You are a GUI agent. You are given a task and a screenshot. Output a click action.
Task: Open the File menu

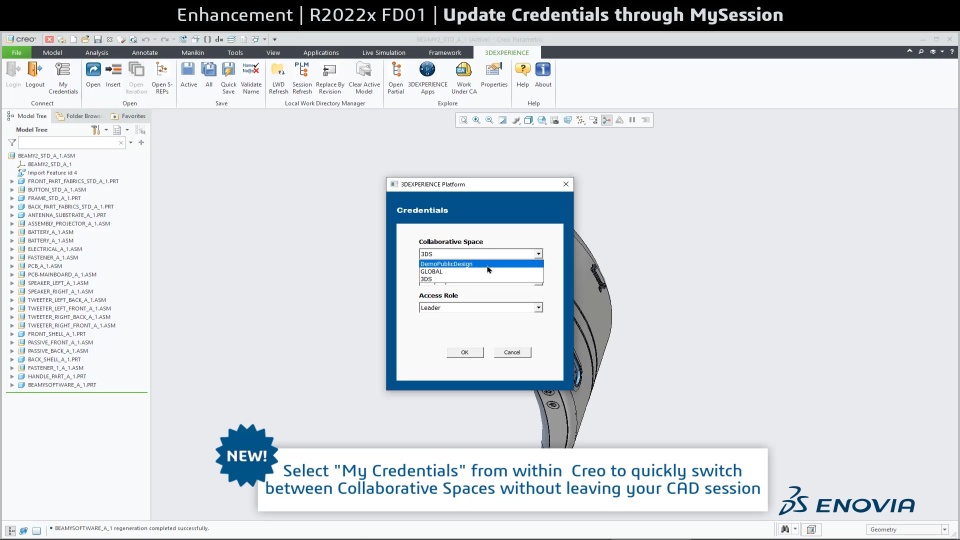point(17,53)
